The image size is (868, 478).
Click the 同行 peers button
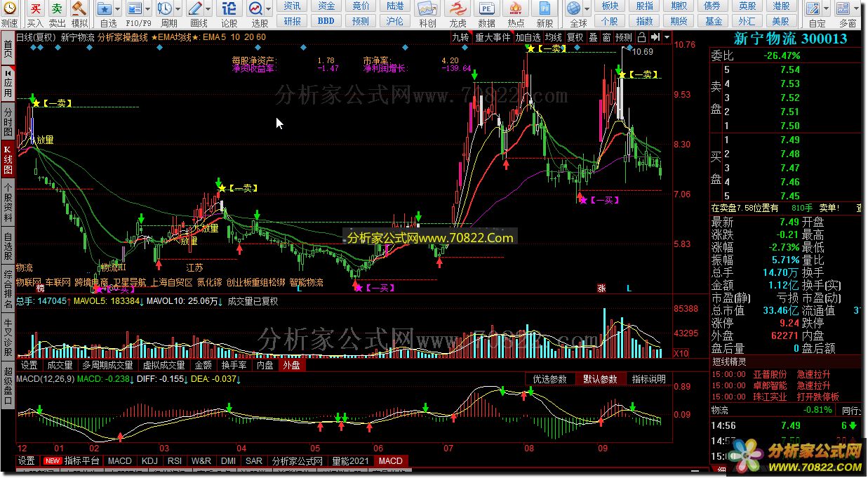(x=850, y=410)
